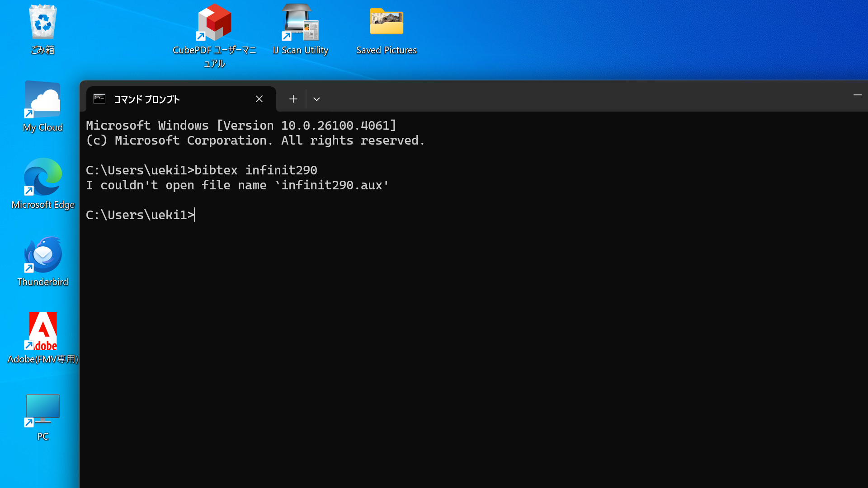Open the terminal profile dropdown menu
This screenshot has height=488, width=868.
coord(316,99)
